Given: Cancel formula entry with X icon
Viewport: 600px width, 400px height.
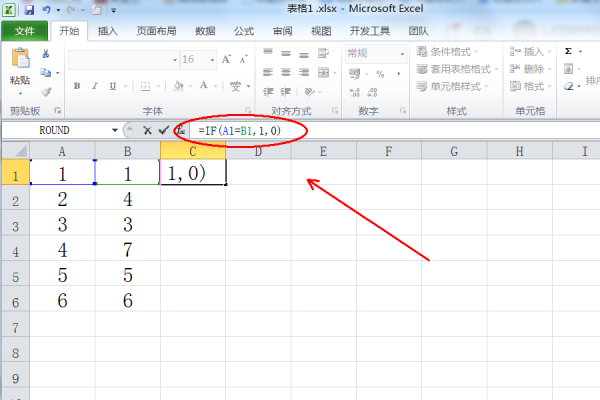Looking at the screenshot, I should 147,131.
